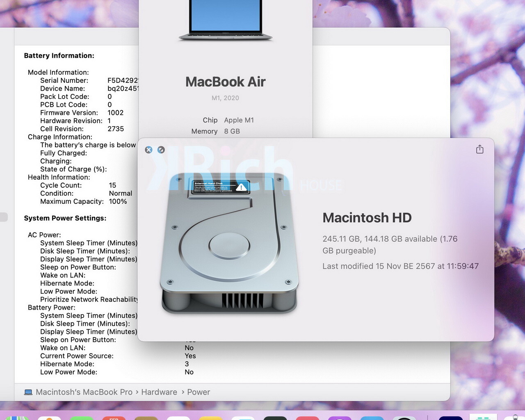Click the MacBook Air laptop image
Image resolution: width=525 pixels, height=420 pixels.
[x=226, y=21]
